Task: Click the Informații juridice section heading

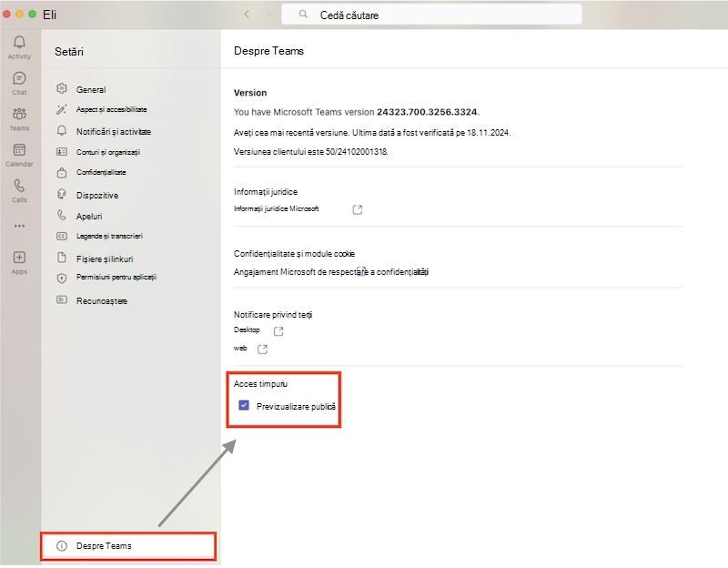Action: pyautogui.click(x=266, y=192)
